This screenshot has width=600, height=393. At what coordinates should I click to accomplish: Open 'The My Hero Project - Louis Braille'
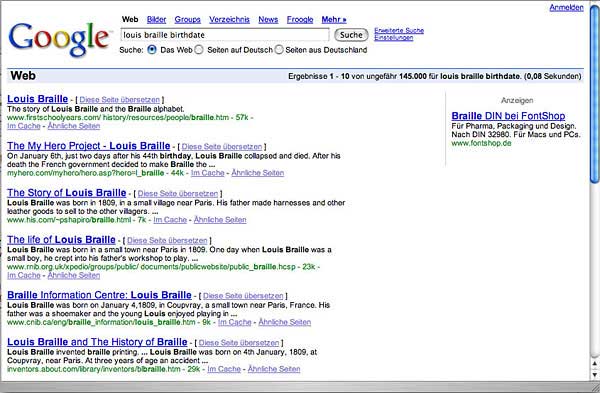click(x=89, y=146)
